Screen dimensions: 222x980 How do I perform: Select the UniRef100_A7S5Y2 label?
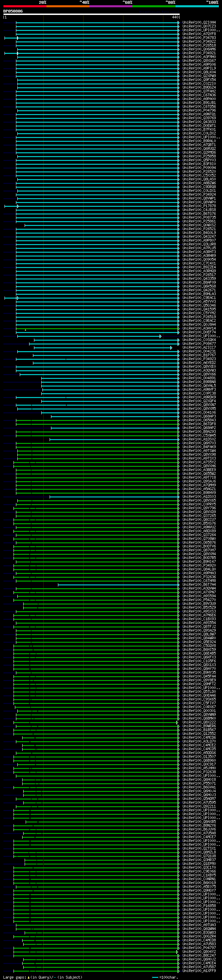[x=199, y=462]
